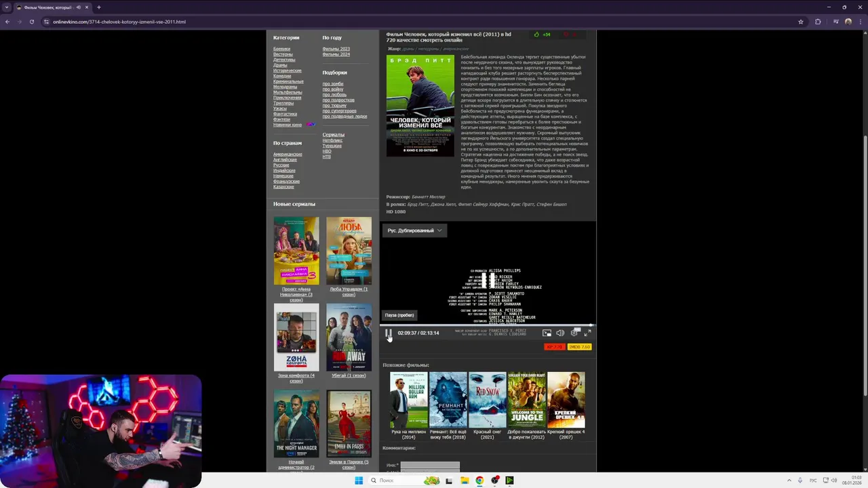The width and height of the screenshot is (868, 488).
Task: Click the green thumbs-up like icon
Action: [536, 34]
